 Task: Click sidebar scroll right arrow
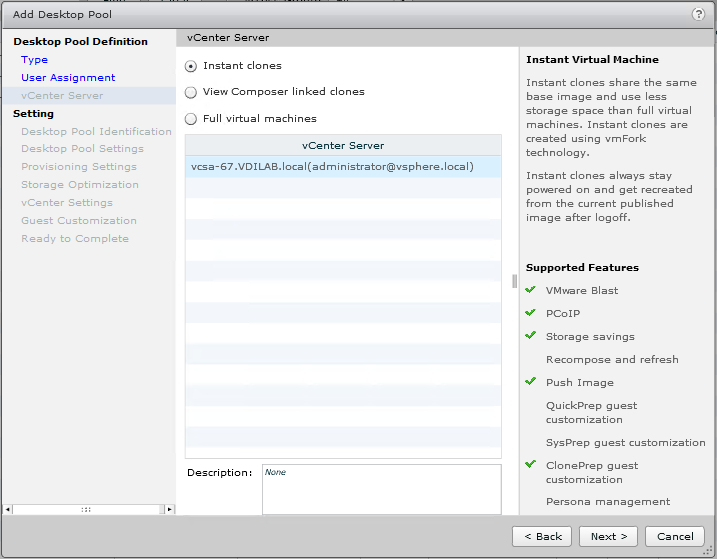click(170, 509)
